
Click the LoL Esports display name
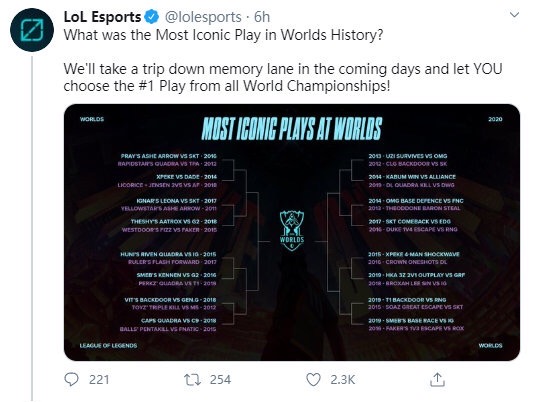(x=102, y=17)
